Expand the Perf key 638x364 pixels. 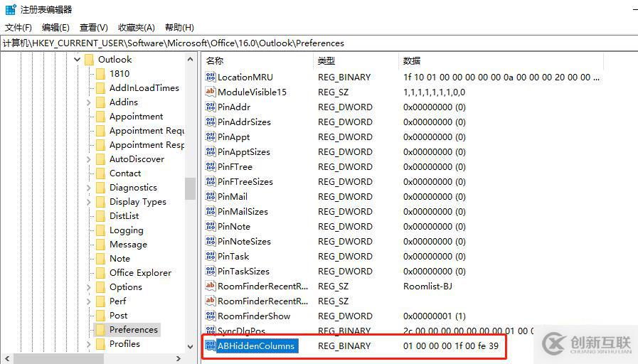click(89, 301)
